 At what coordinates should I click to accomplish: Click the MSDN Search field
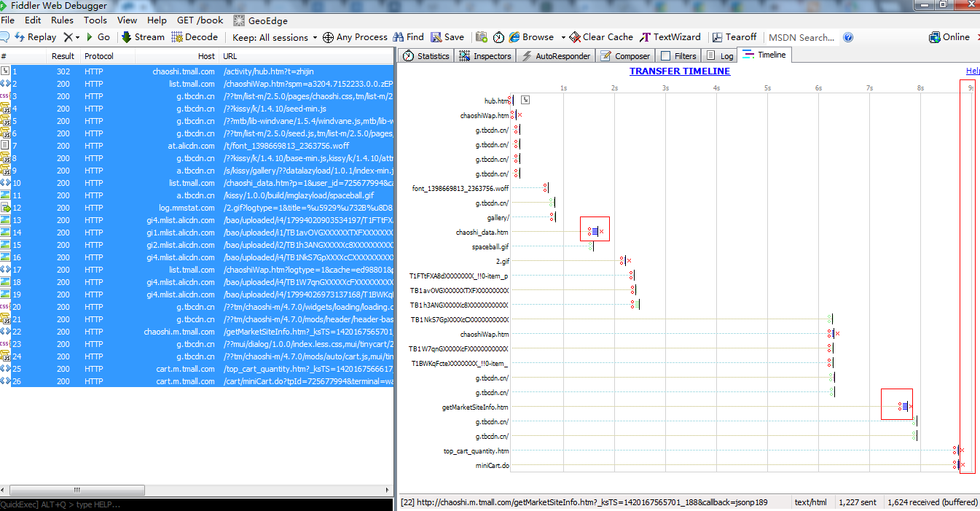801,37
